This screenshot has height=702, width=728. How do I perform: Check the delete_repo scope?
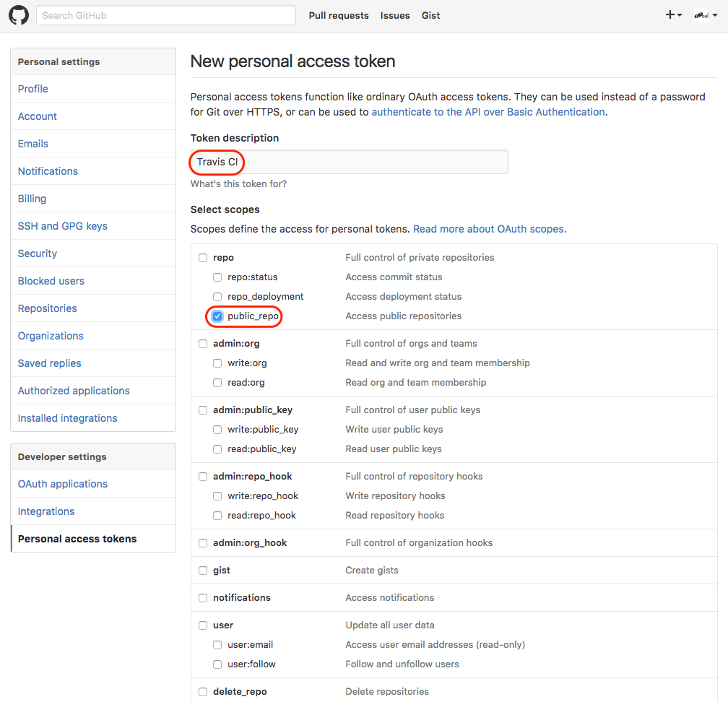click(203, 692)
